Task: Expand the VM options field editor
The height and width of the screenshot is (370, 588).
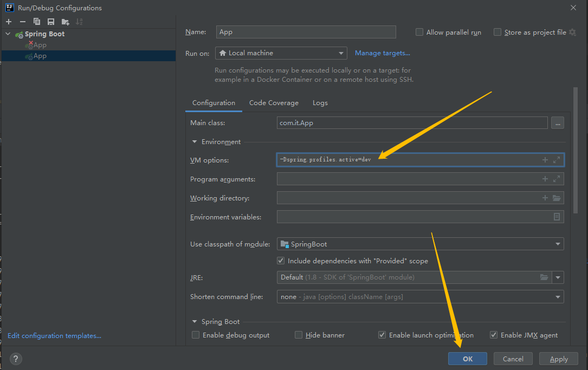Action: [557, 160]
